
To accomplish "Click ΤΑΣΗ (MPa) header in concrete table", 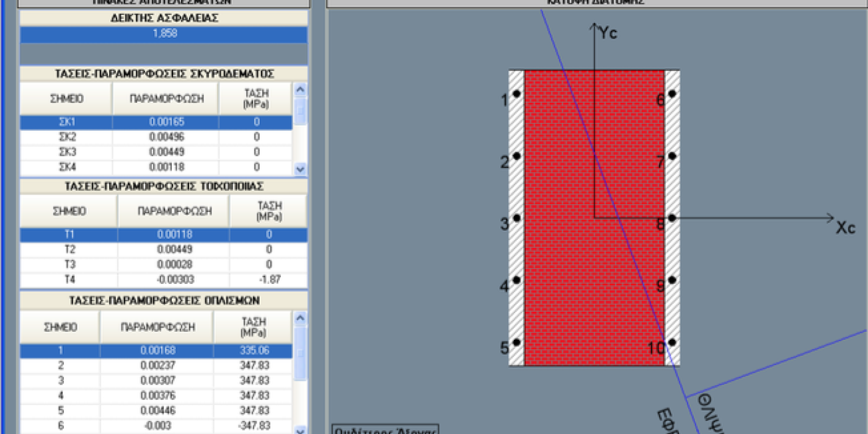I will coord(255,99).
